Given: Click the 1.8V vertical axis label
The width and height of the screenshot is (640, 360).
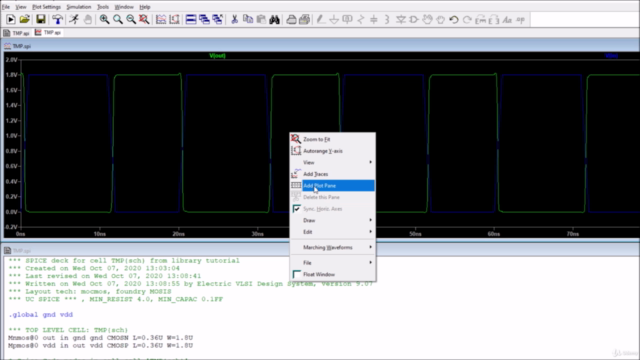Looking at the screenshot, I should [11, 75].
